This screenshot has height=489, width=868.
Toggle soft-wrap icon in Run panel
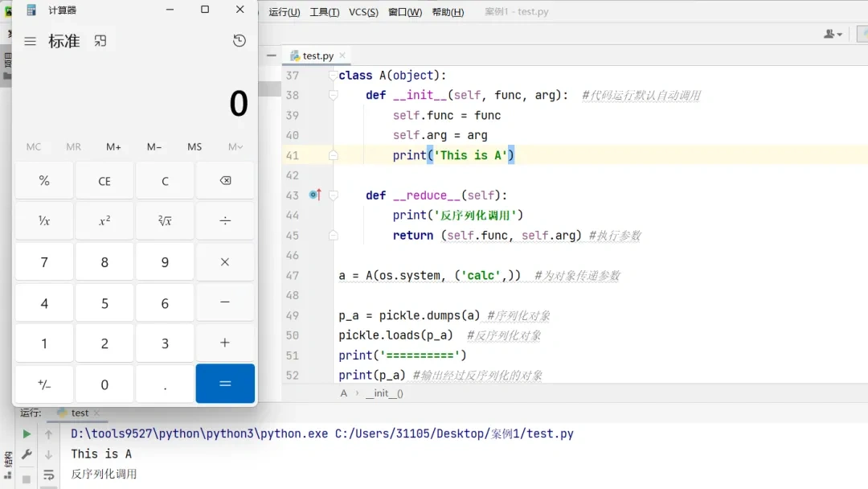tap(49, 475)
